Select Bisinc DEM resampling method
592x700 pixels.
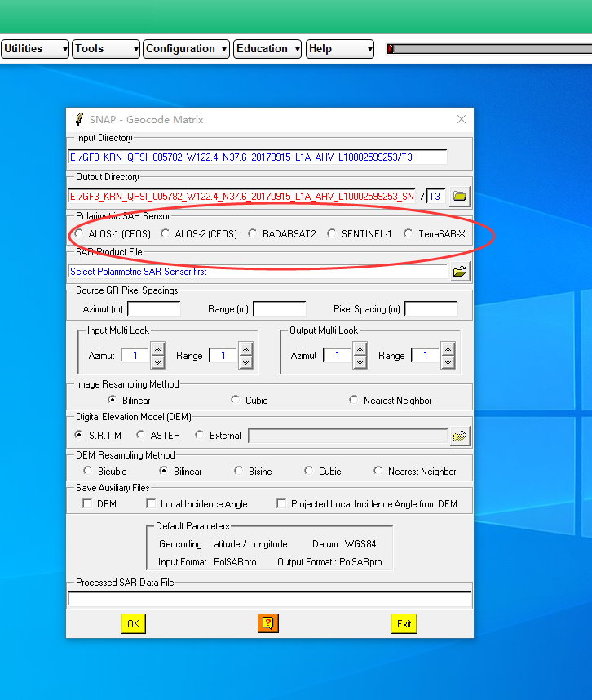coord(239,471)
